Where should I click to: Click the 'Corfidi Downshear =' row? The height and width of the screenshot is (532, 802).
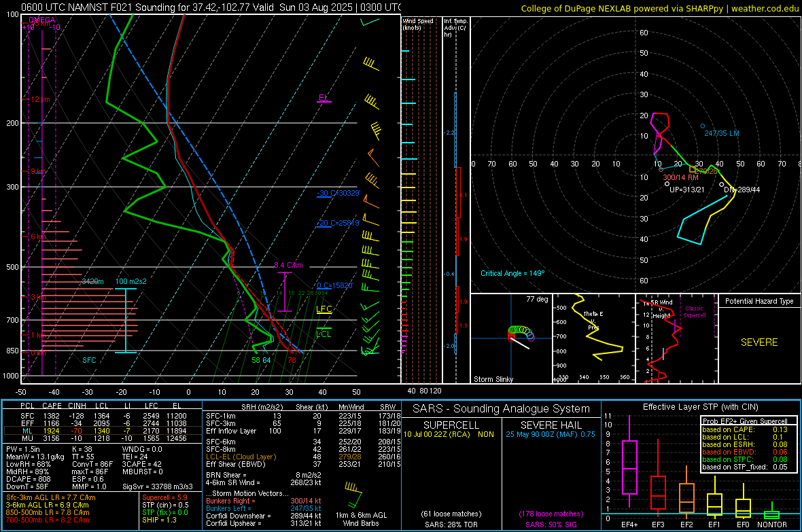[264, 516]
